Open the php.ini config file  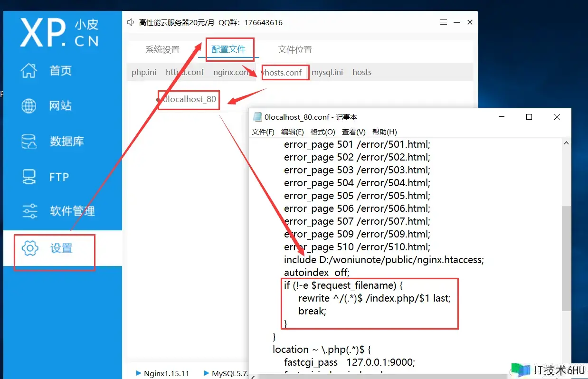(144, 72)
